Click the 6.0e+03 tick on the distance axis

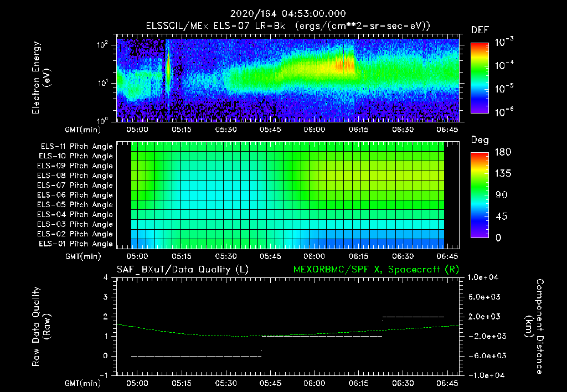coord(484,297)
